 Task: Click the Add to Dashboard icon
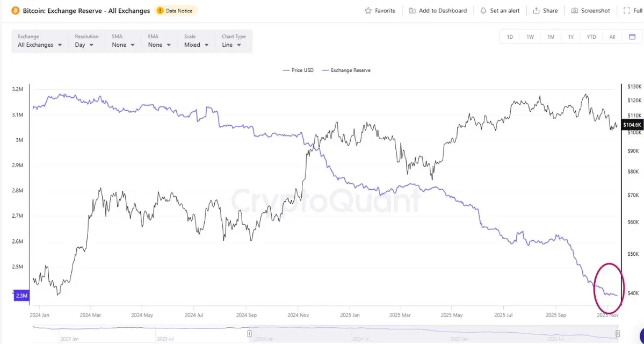(x=412, y=11)
